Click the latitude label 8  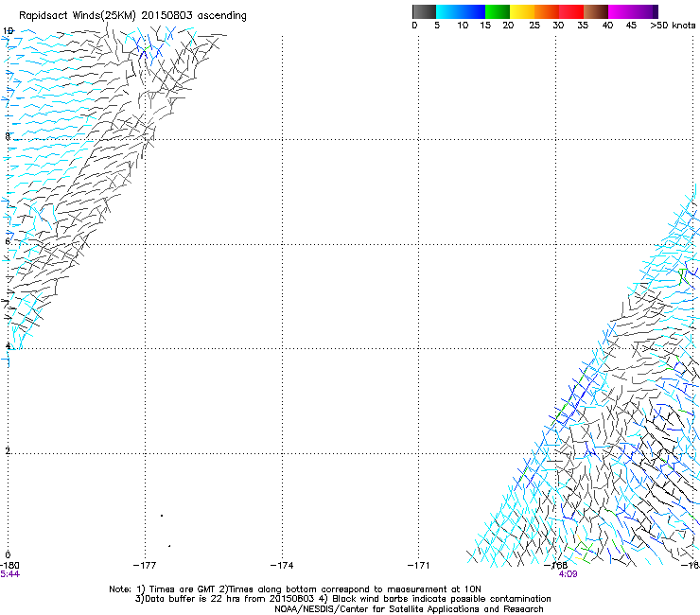pos(8,136)
